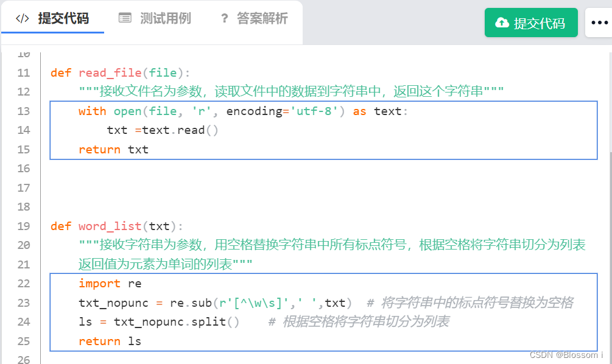Click the cloud upload icon on submit button

pyautogui.click(x=502, y=23)
